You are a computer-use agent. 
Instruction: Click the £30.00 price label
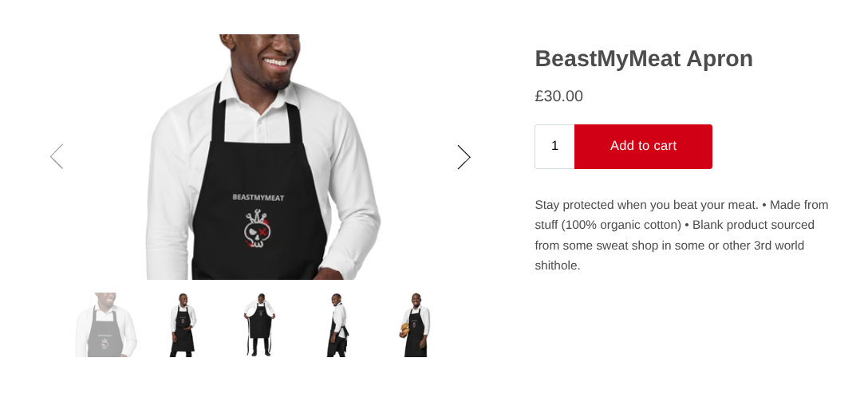[x=558, y=96]
